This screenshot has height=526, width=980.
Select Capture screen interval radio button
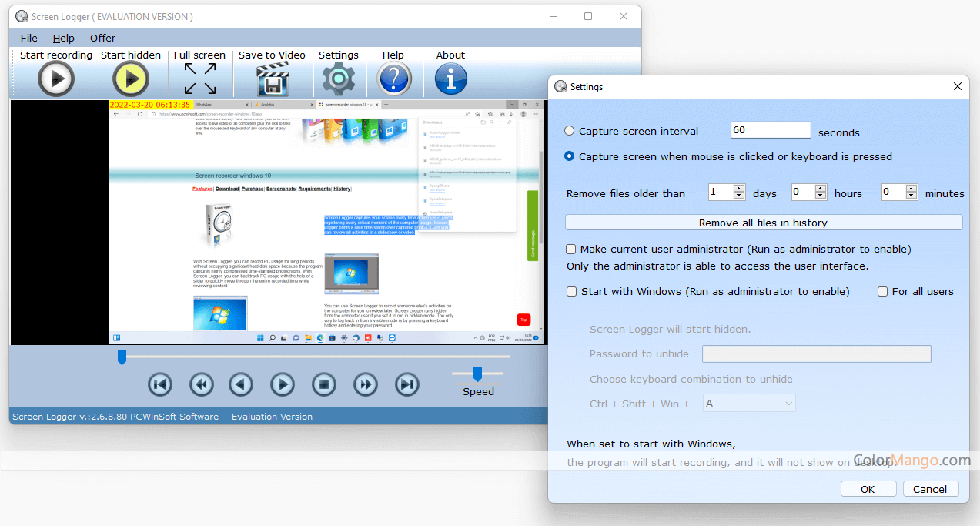click(x=569, y=130)
